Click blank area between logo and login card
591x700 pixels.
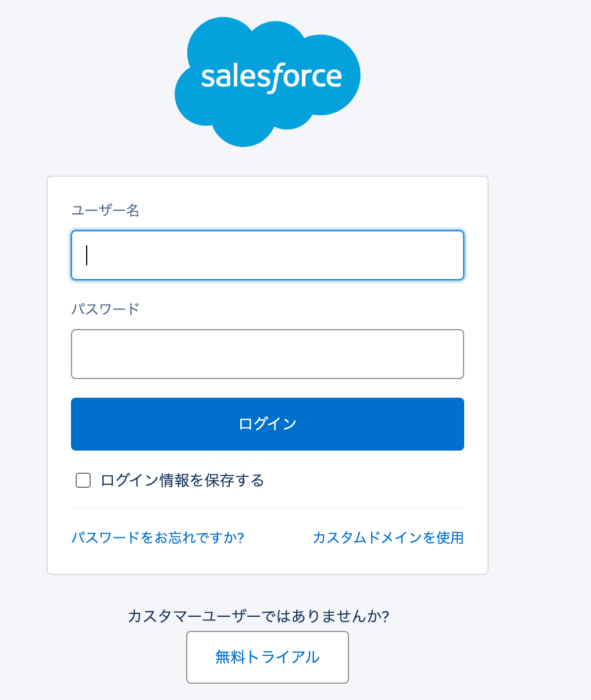[268, 162]
